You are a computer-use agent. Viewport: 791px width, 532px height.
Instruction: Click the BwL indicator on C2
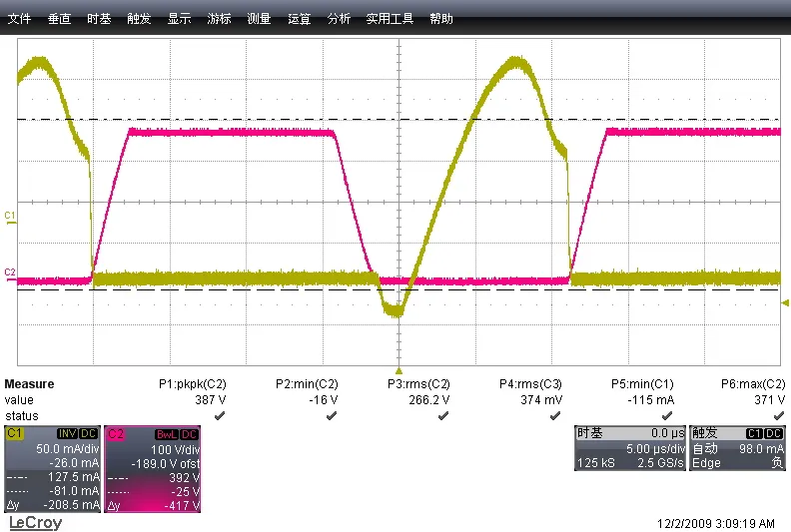click(167, 434)
